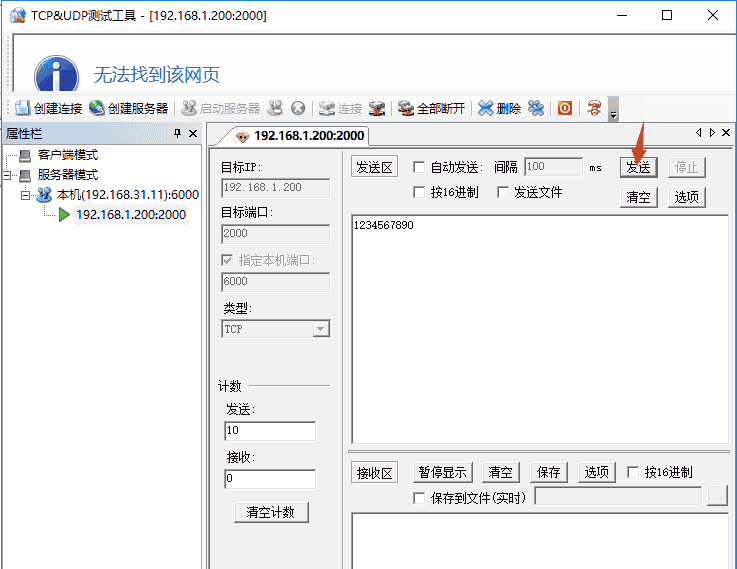Click 清空 button in the send area
The height and width of the screenshot is (569, 737).
[x=638, y=197]
